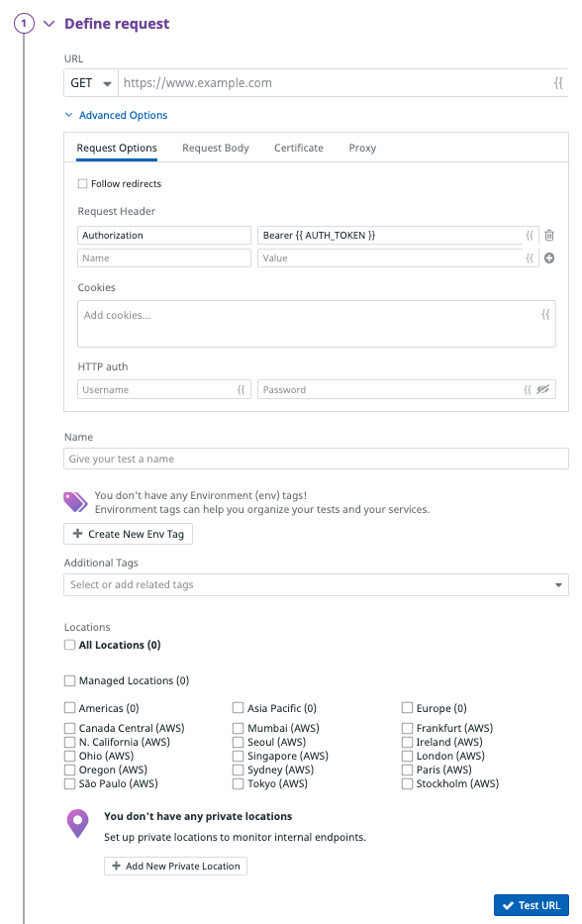Click the step 1 circle indicator
This screenshot has height=924, width=582.
[24, 24]
